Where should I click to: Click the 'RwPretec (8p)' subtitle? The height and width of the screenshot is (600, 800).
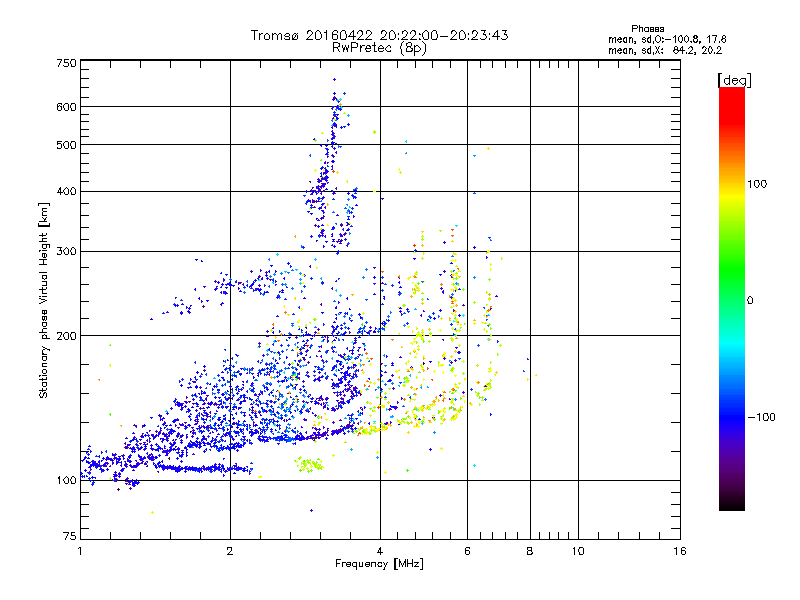click(380, 48)
